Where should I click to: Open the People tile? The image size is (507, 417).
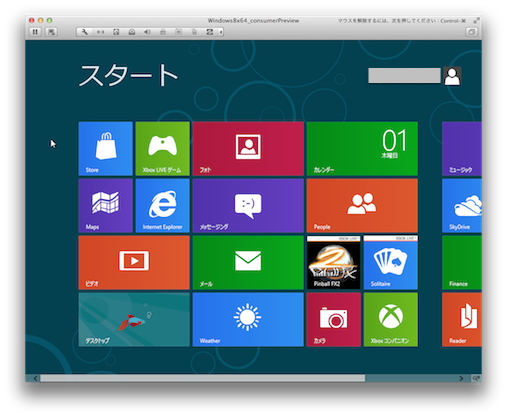pos(362,205)
